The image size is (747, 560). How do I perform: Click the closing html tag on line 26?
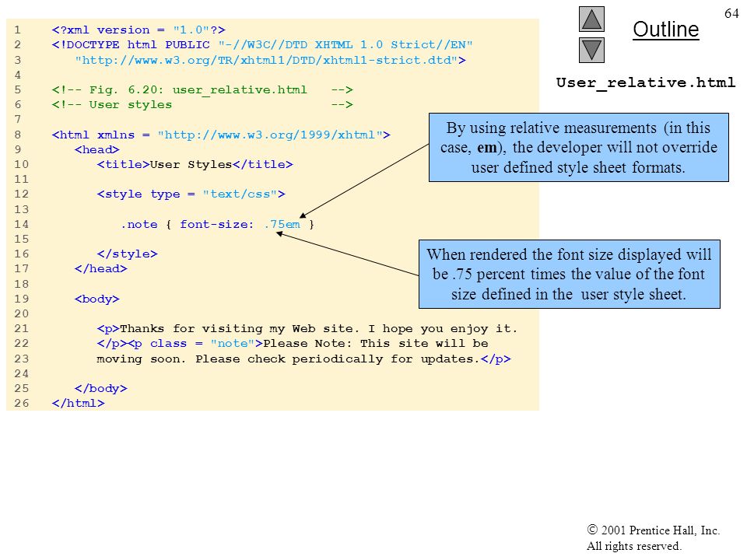click(78, 403)
